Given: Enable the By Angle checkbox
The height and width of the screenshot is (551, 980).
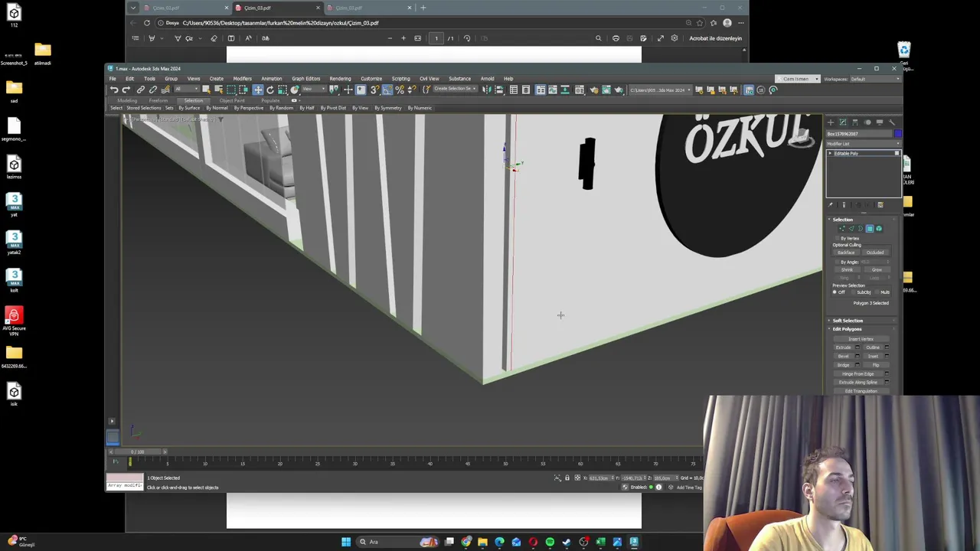Looking at the screenshot, I should 838,262.
